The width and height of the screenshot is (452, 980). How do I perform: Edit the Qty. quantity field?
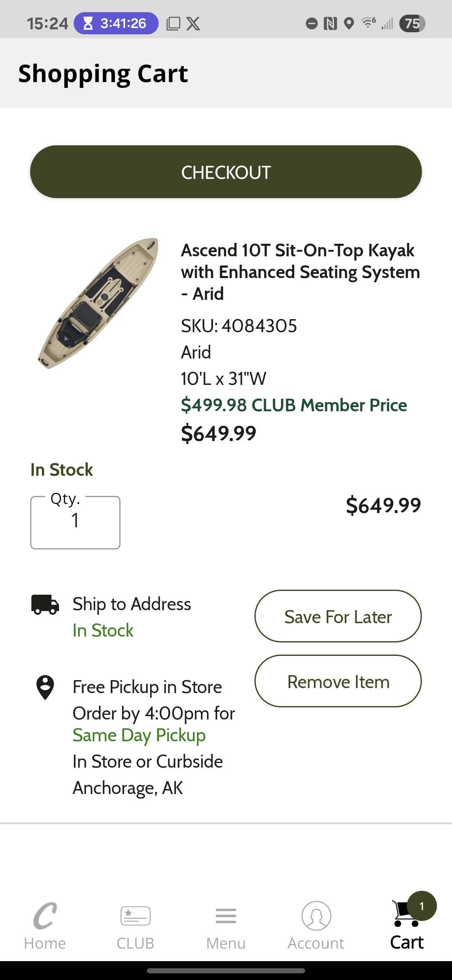click(75, 522)
